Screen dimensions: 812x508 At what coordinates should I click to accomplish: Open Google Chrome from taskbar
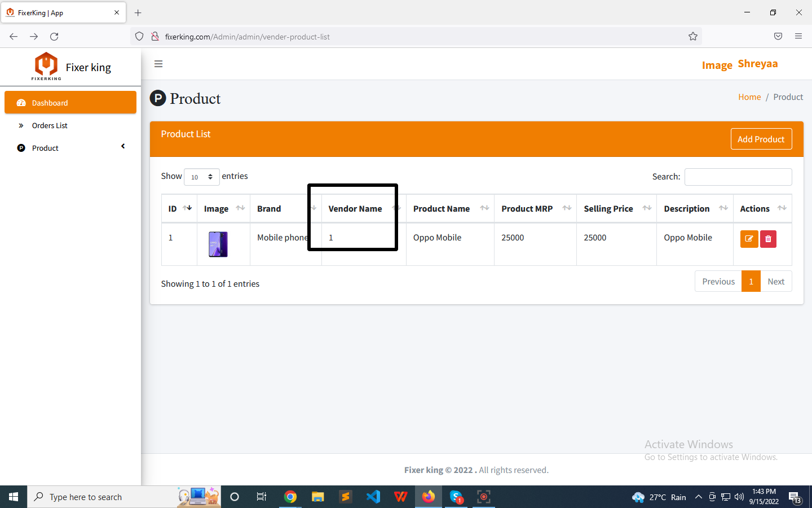[290, 497]
